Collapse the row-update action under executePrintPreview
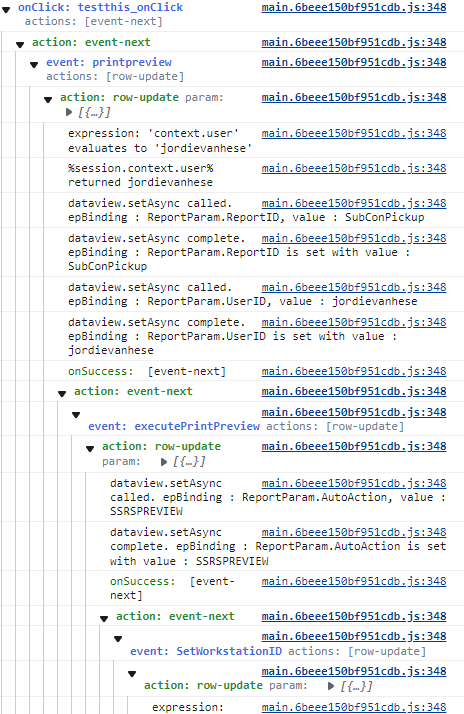The width and height of the screenshot is (464, 714). pos(90,449)
